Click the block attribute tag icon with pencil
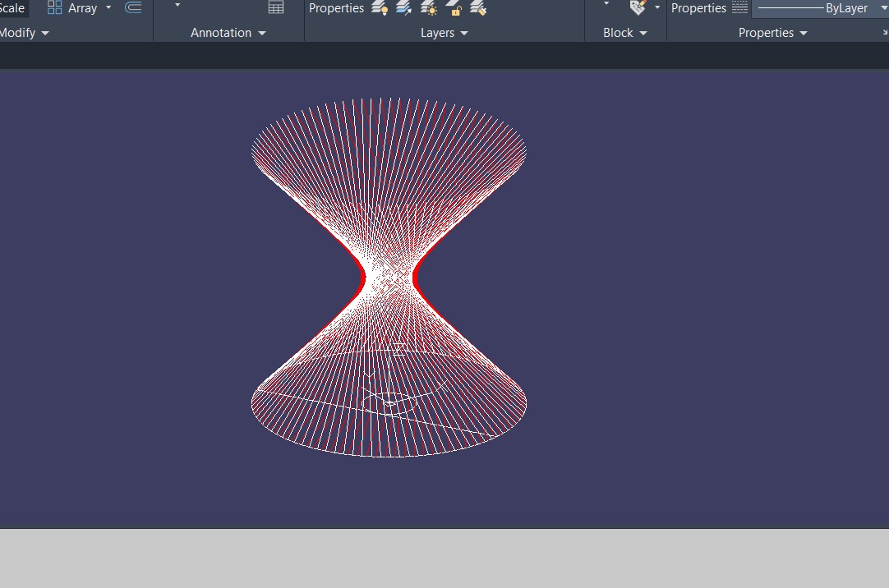This screenshot has height=588, width=889. (638, 7)
